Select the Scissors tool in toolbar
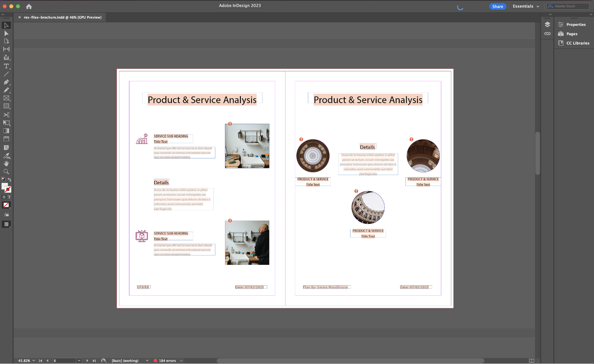594x364 pixels. pyautogui.click(x=6, y=114)
